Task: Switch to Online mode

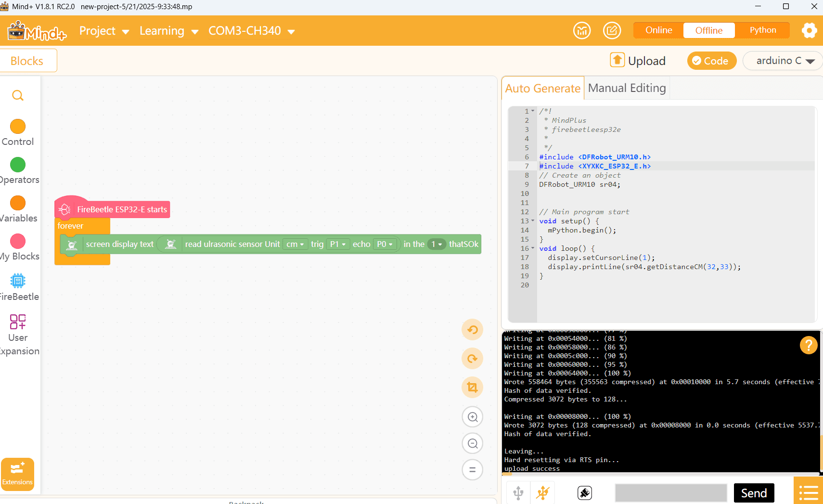Action: (658, 30)
